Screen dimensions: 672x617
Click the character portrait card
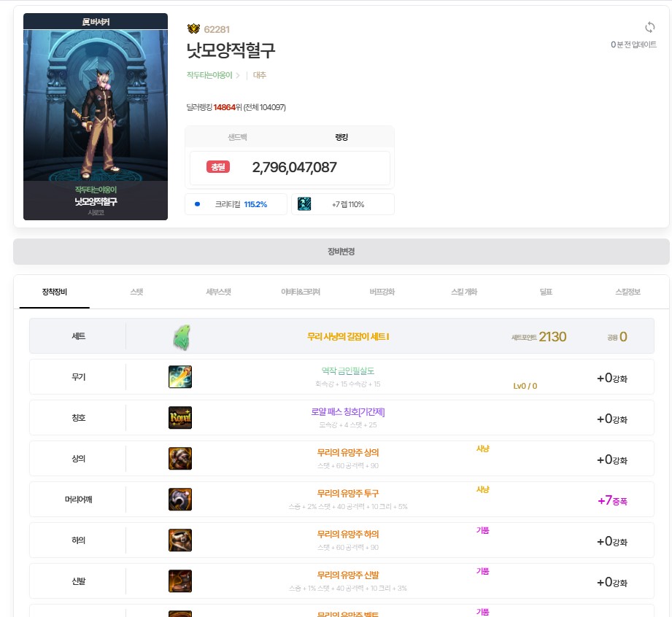point(96,117)
